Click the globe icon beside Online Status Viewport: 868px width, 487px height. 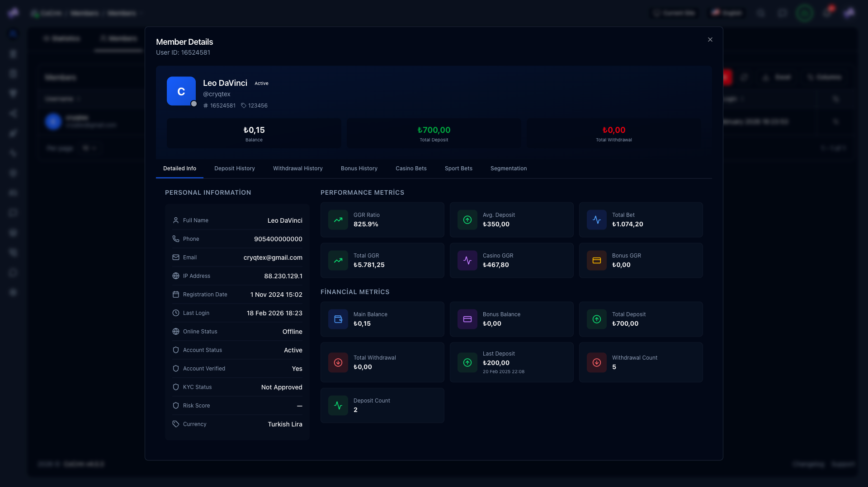[176, 332]
